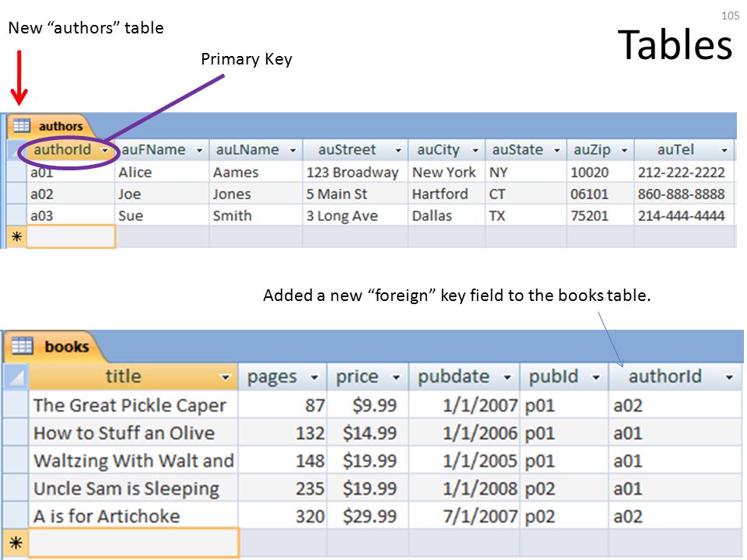Click the cell 'a03' in authors table
747x560 pixels.
click(x=71, y=215)
